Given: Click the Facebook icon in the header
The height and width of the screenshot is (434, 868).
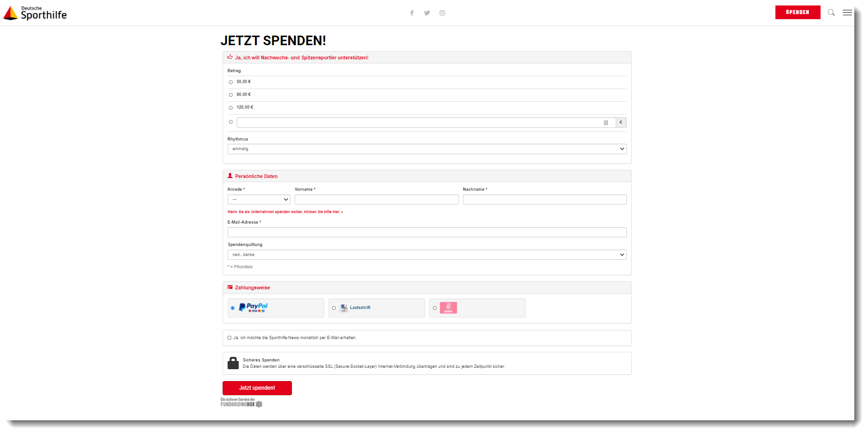Looking at the screenshot, I should tap(412, 13).
